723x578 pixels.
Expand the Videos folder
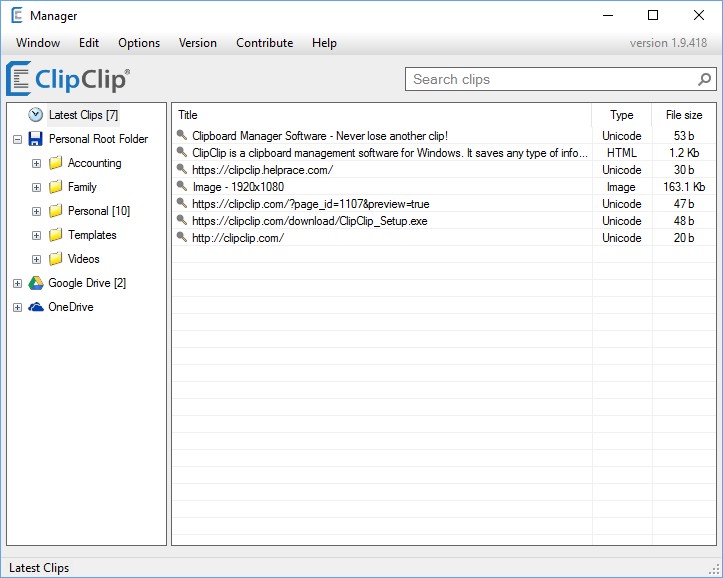pos(36,260)
